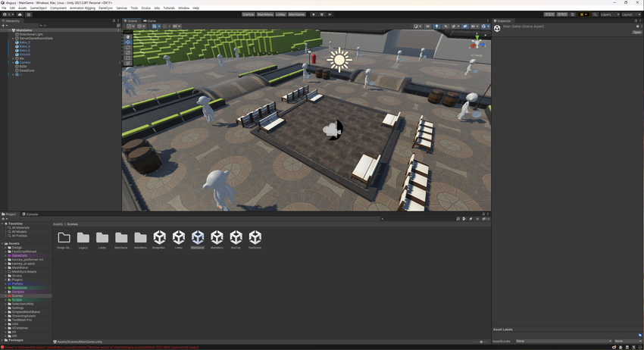The image size is (644, 350).
Task: Select the Hand view tool in Scene
Action: pos(127,36)
